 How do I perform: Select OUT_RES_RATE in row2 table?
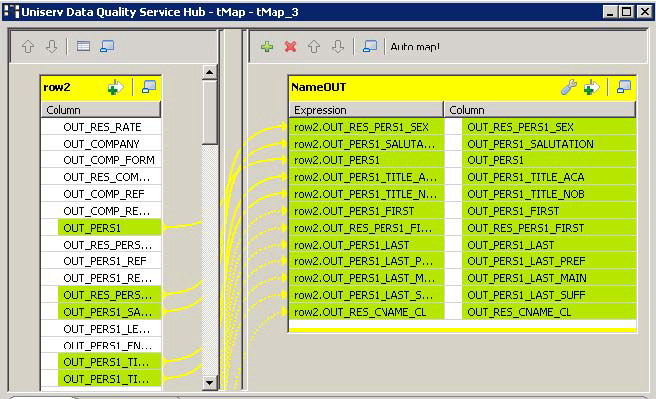coord(101,127)
